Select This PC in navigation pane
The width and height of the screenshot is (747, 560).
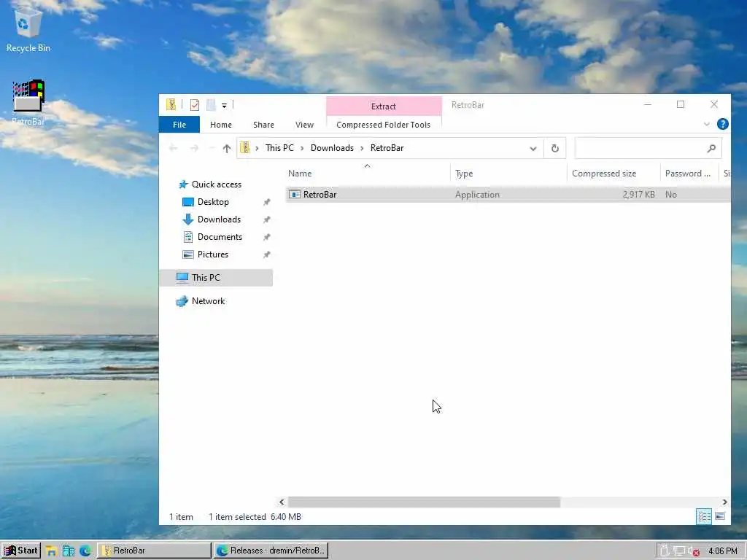click(x=216, y=278)
